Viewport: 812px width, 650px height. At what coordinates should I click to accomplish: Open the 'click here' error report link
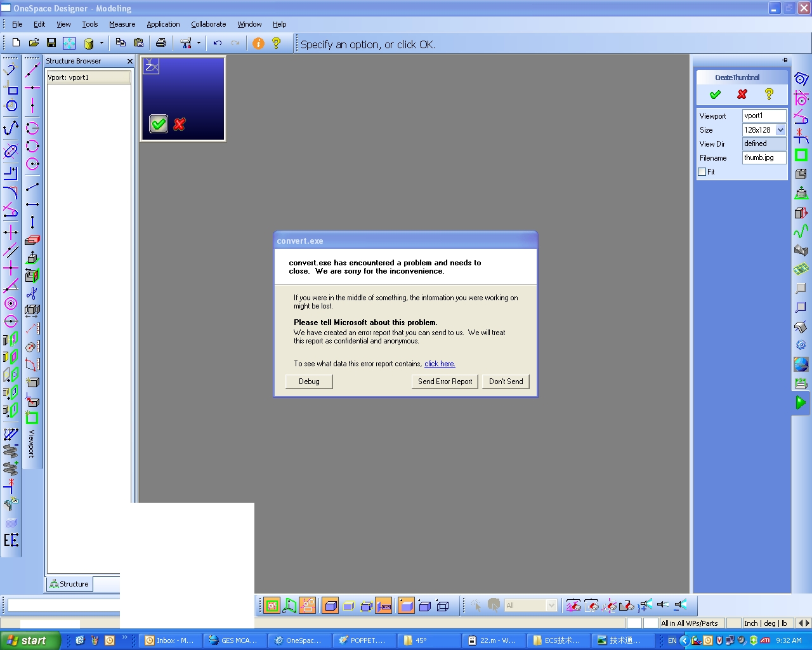pyautogui.click(x=440, y=364)
